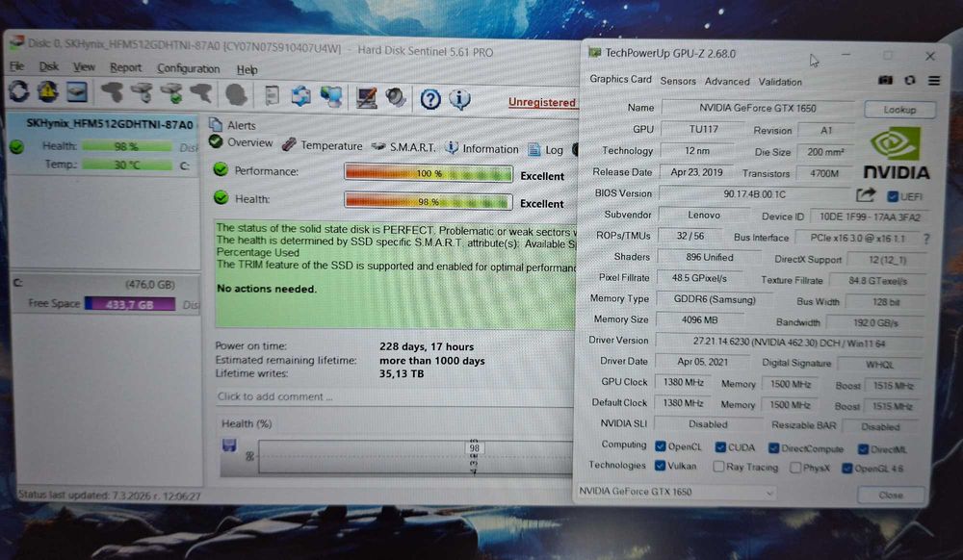Select the Overview tab

242,142
